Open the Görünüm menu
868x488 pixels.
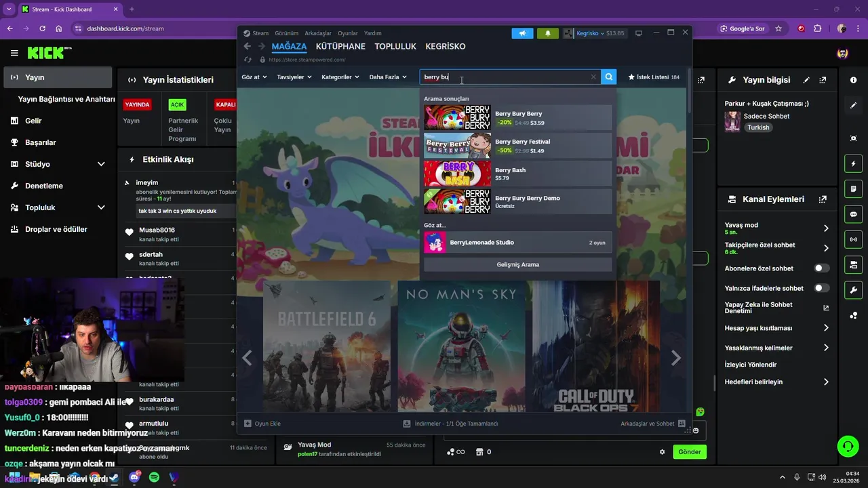[x=286, y=33]
